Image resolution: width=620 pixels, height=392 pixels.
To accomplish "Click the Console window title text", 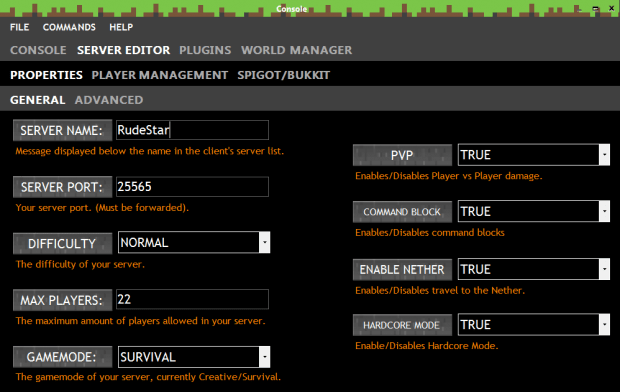I will click(292, 9).
